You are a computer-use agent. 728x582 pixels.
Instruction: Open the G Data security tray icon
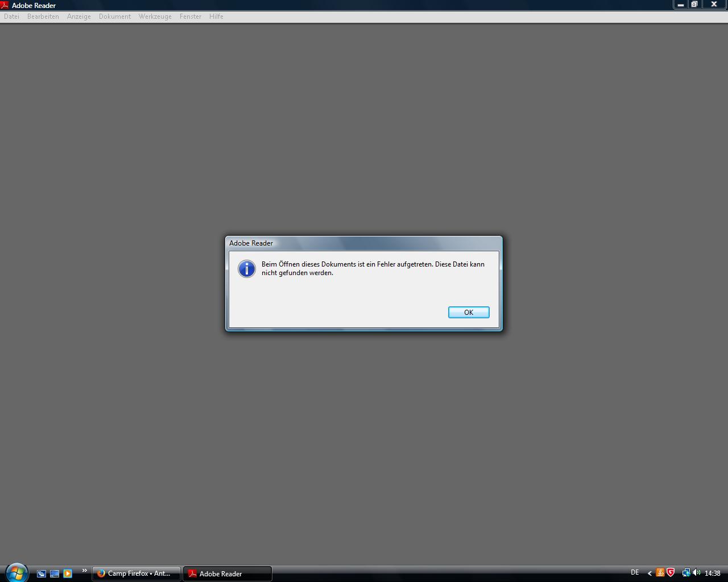click(671, 573)
